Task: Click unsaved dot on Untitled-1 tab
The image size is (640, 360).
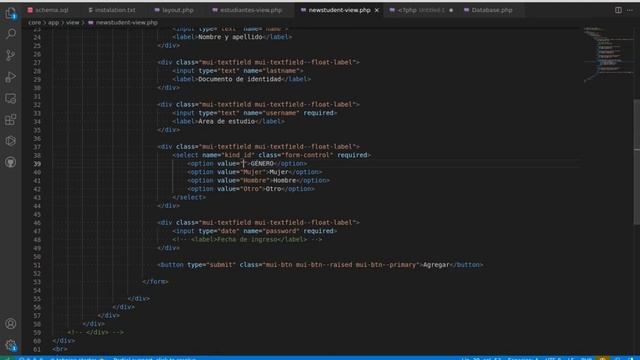Action: coord(451,10)
